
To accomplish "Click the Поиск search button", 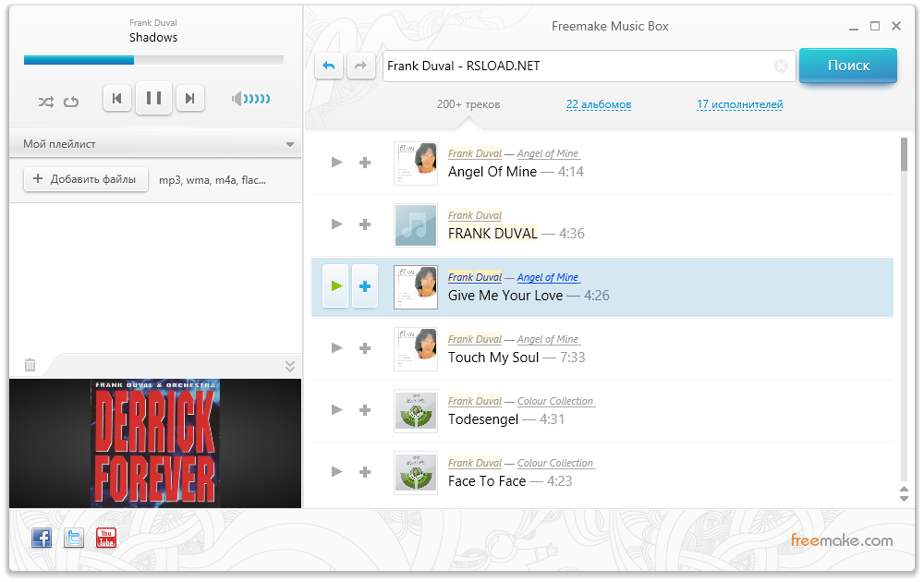I will [x=848, y=66].
